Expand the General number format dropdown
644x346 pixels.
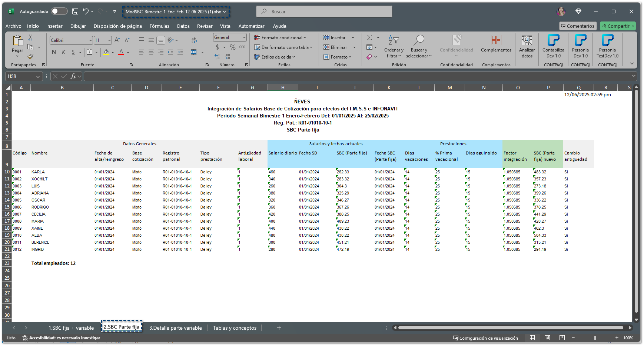click(244, 37)
